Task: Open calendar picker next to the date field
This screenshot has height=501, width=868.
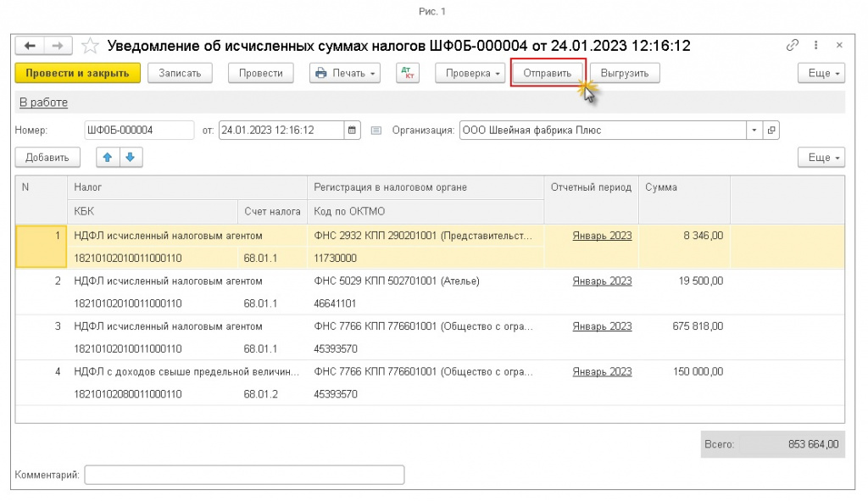Action: [x=352, y=130]
